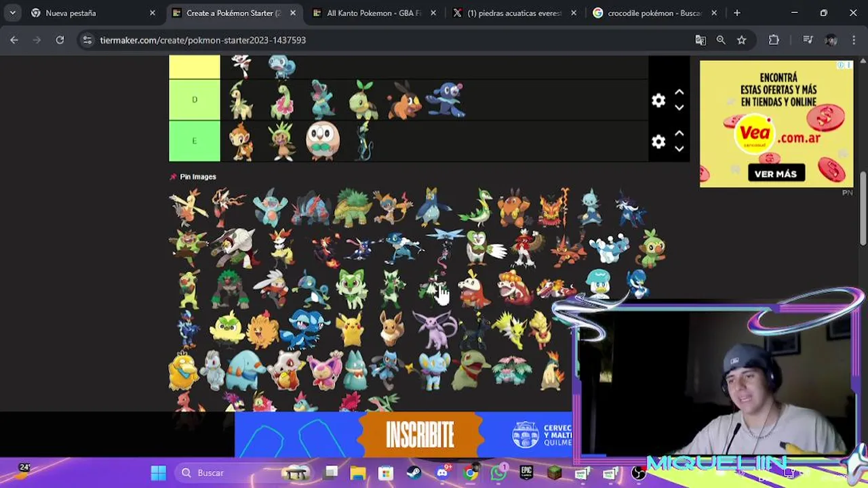The height and width of the screenshot is (488, 868).
Task: Select Sprigatito in the image pool
Action: click(x=352, y=289)
